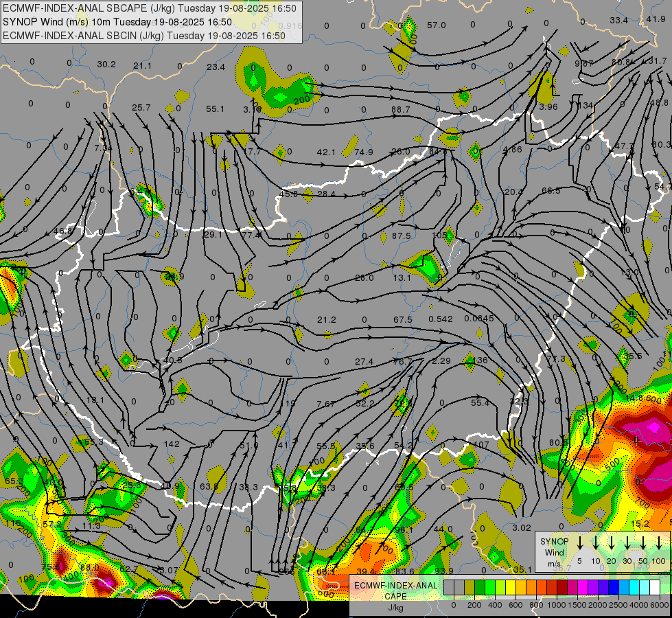Screen dimensions: 672x618
Task: Select the yellow CAPE legend swatch
Action: click(511, 588)
